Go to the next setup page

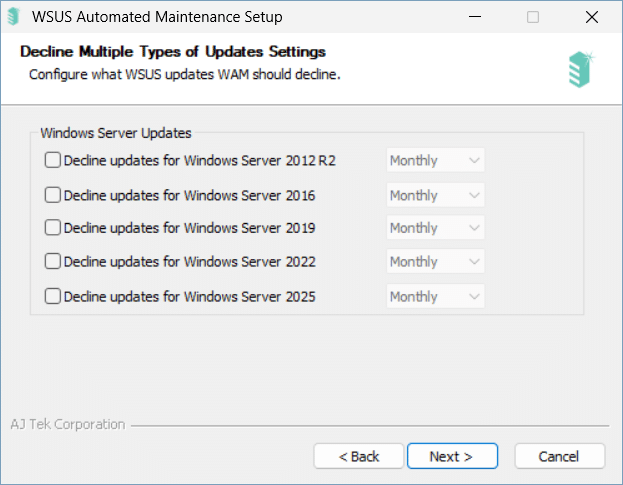pos(452,456)
